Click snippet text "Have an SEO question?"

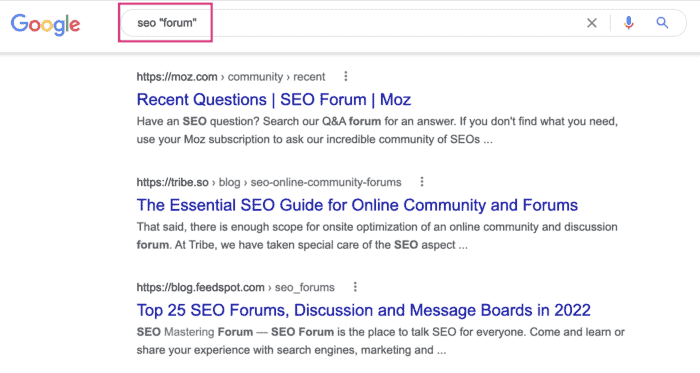198,121
